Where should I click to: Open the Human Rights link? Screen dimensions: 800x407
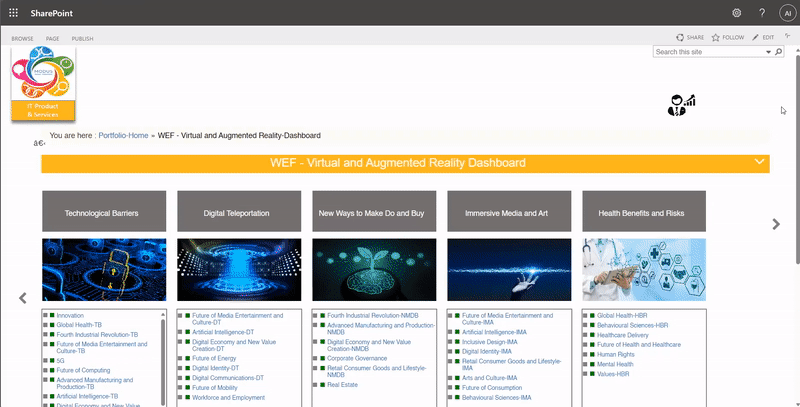point(616,354)
